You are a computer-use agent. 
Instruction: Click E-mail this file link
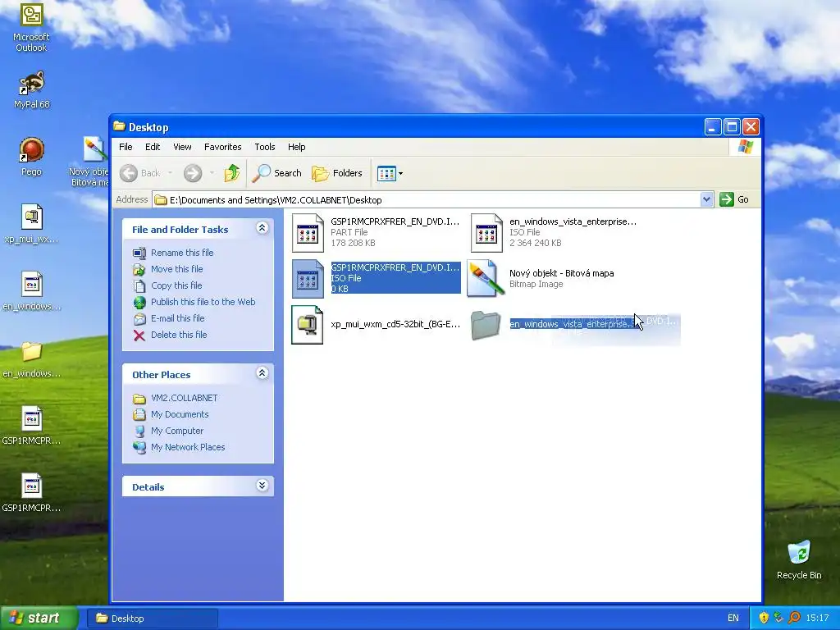click(178, 318)
